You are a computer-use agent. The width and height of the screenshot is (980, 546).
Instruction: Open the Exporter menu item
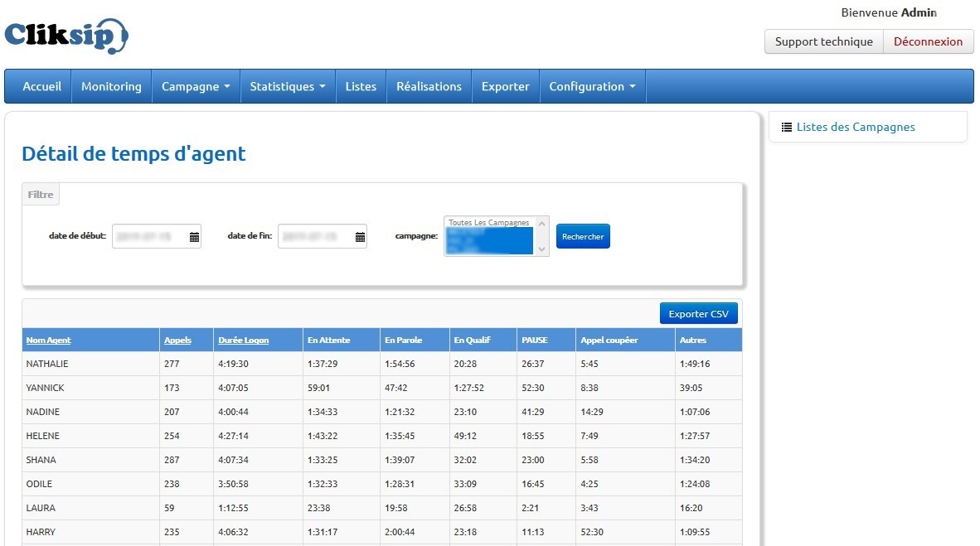(505, 86)
